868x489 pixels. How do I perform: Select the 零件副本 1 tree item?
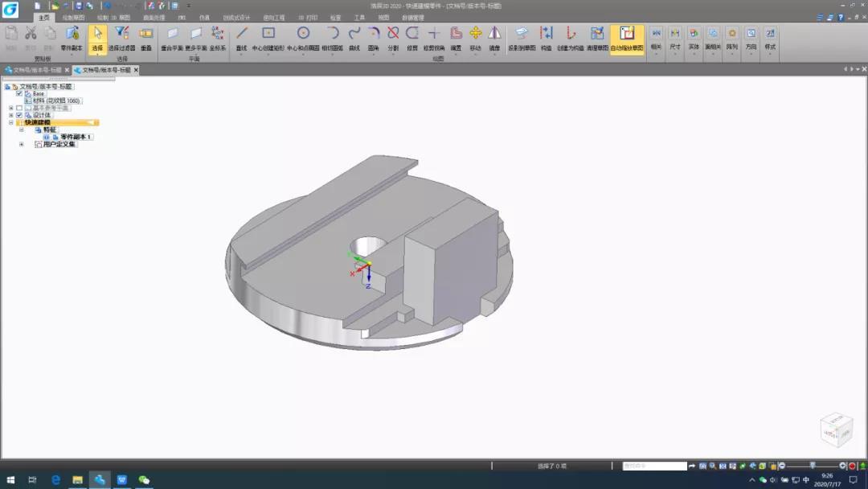(76, 137)
